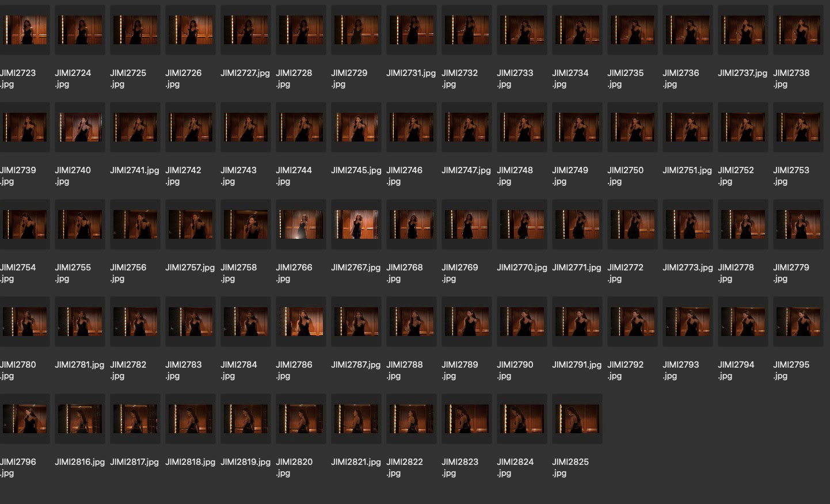Click the JIMI2816.jpg thumbnail
830x504 pixels.
pos(79,419)
